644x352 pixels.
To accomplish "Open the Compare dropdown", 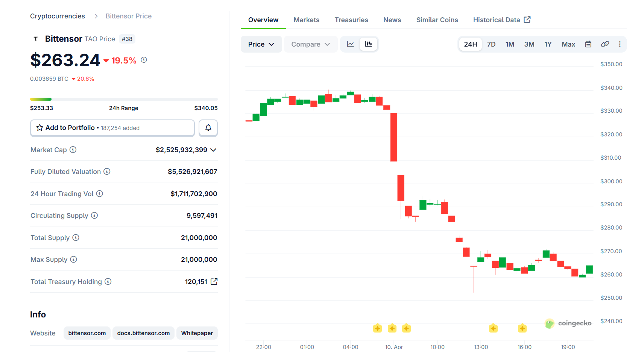I will click(x=310, y=44).
